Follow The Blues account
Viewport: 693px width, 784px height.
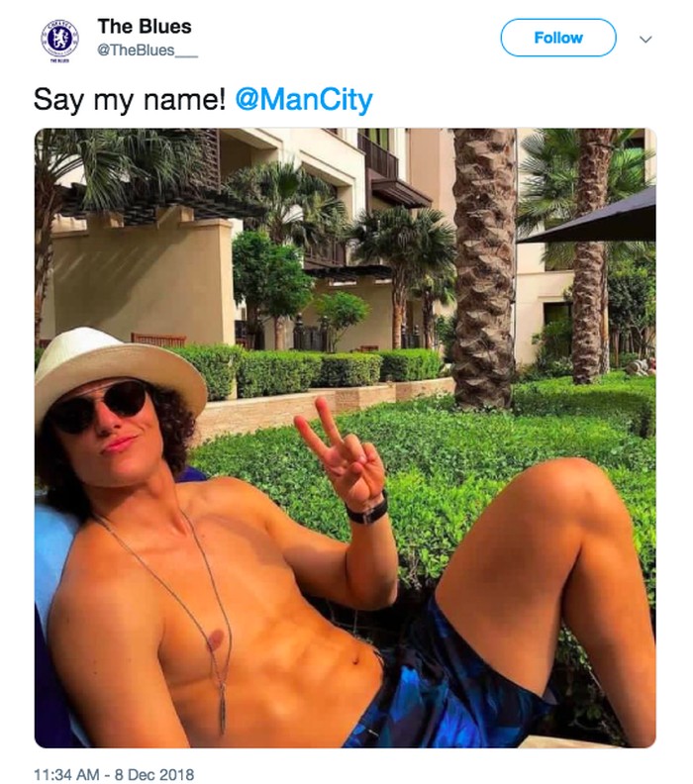pyautogui.click(x=557, y=38)
